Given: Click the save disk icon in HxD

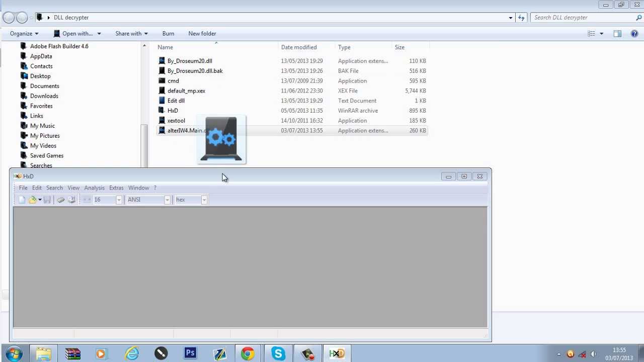Looking at the screenshot, I should pos(47,200).
